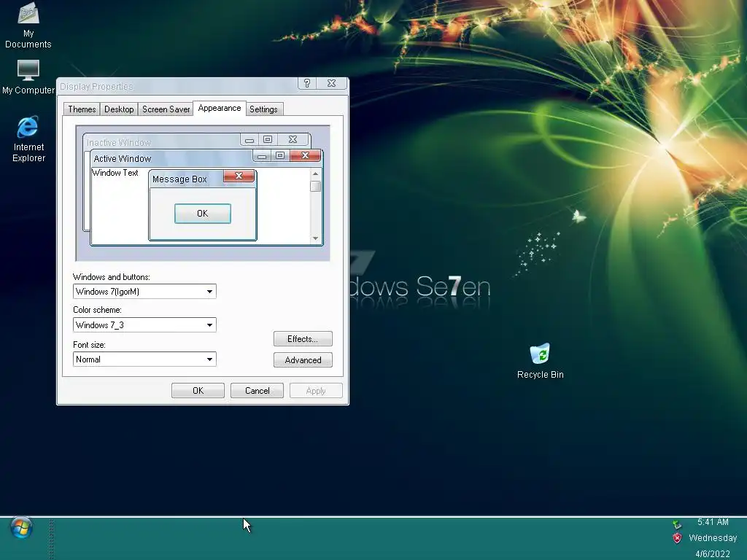Click the Active Window title bar preview
The height and width of the screenshot is (560, 747).
click(x=206, y=158)
